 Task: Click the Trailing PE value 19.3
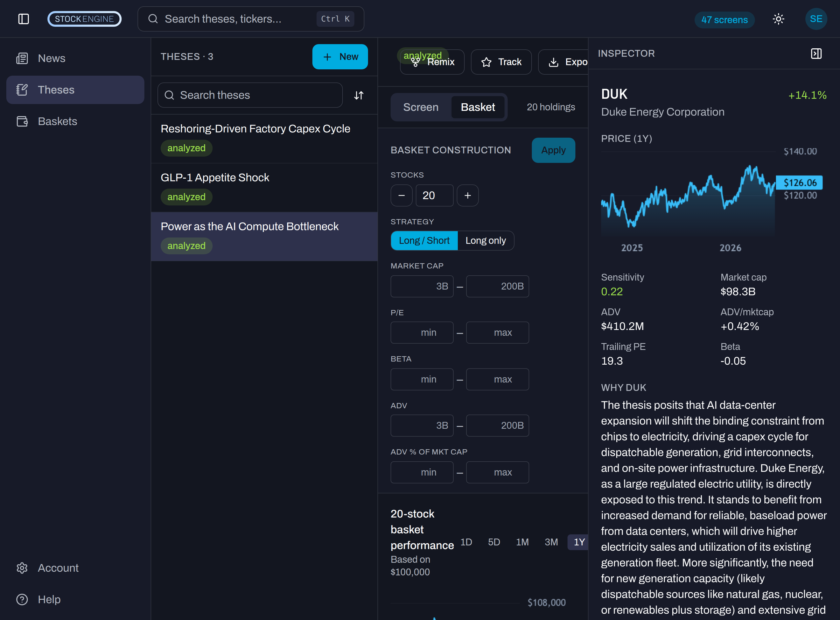[612, 361]
